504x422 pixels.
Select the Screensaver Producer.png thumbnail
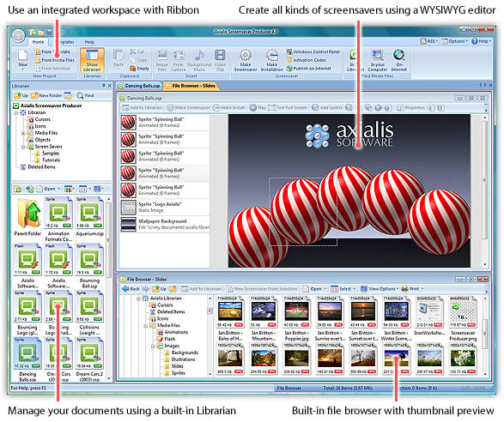(x=463, y=318)
